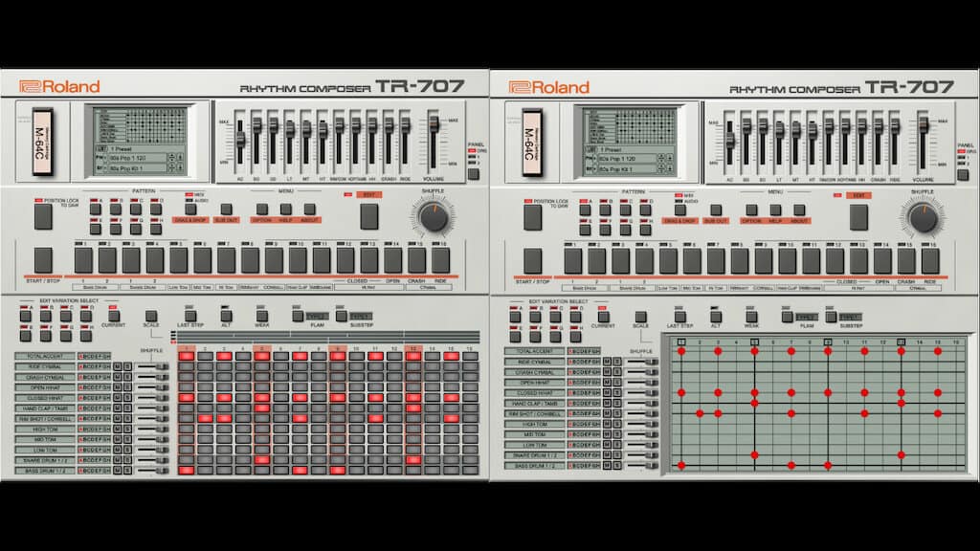Open the 80s Pop Kit 1 preset selector

click(x=136, y=167)
